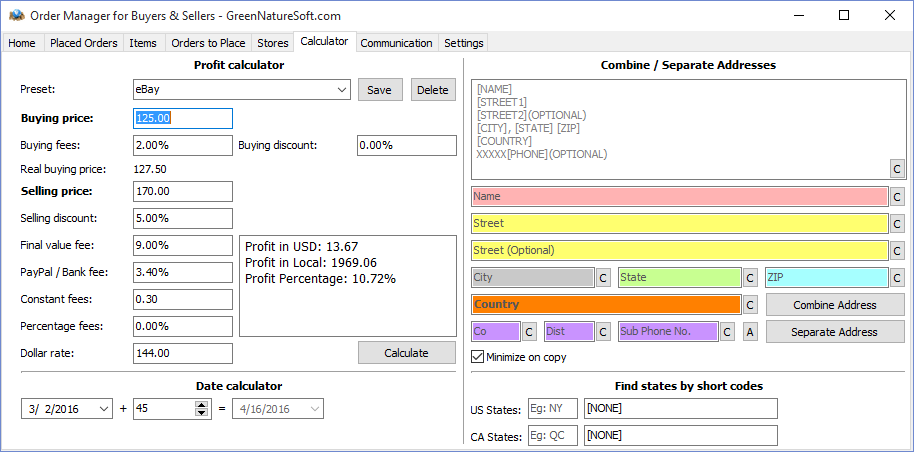Click C button beside Sub Phone No. field
The height and width of the screenshot is (452, 914).
727,331
